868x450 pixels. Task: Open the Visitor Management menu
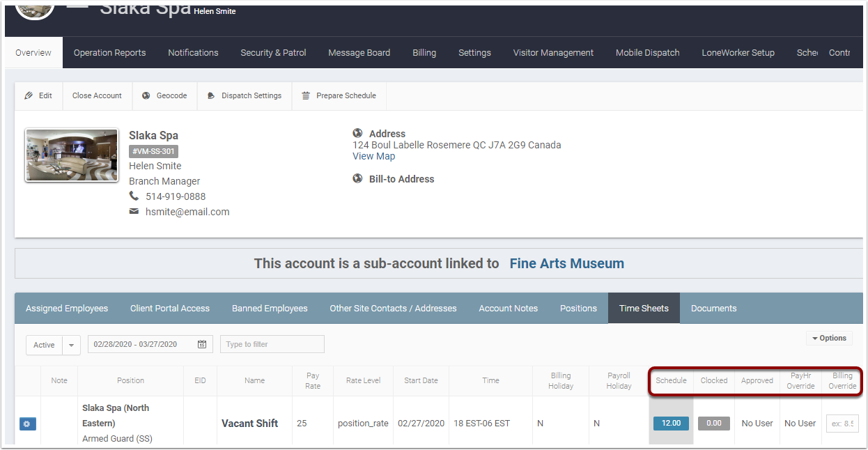pyautogui.click(x=552, y=52)
